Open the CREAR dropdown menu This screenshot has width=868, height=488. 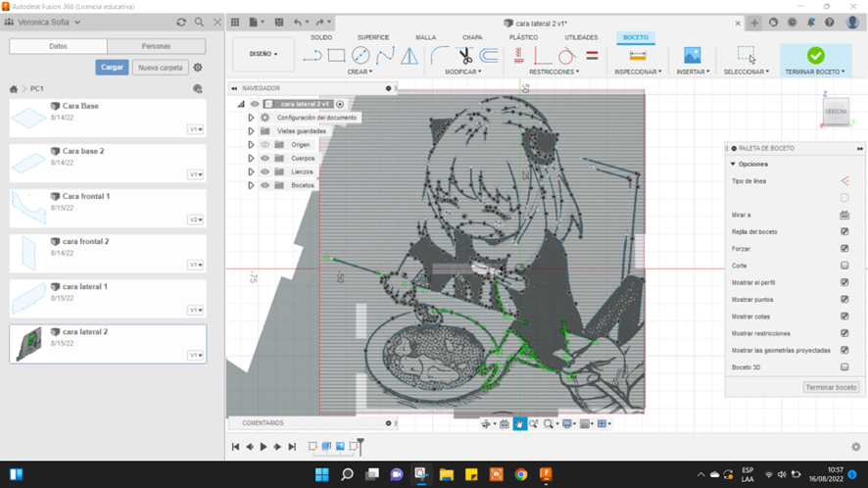coord(360,72)
